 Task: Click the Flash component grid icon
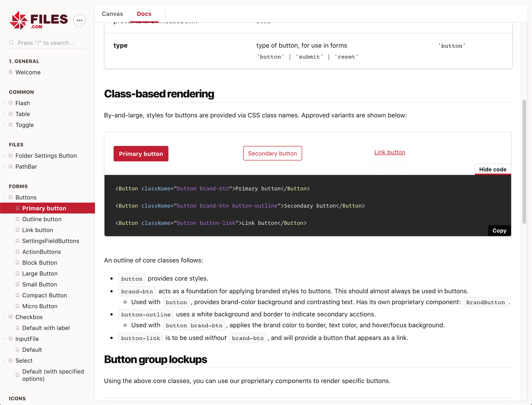(x=11, y=103)
